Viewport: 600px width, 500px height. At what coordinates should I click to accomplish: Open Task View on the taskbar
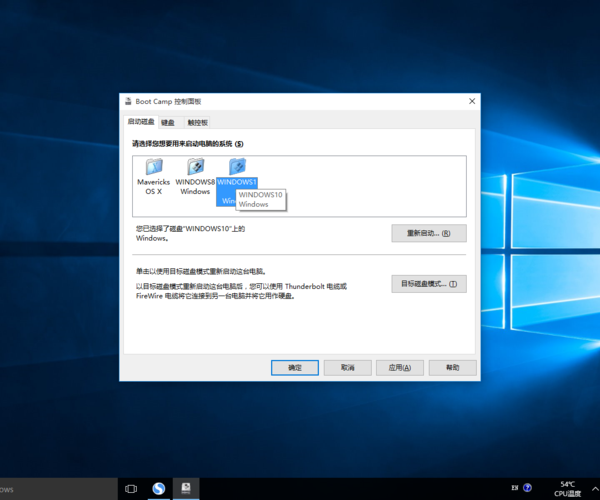131,489
